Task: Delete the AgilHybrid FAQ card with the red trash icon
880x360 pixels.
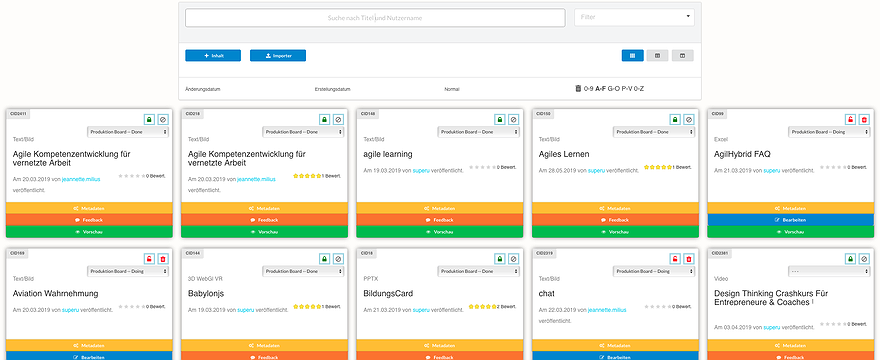Action: click(864, 120)
